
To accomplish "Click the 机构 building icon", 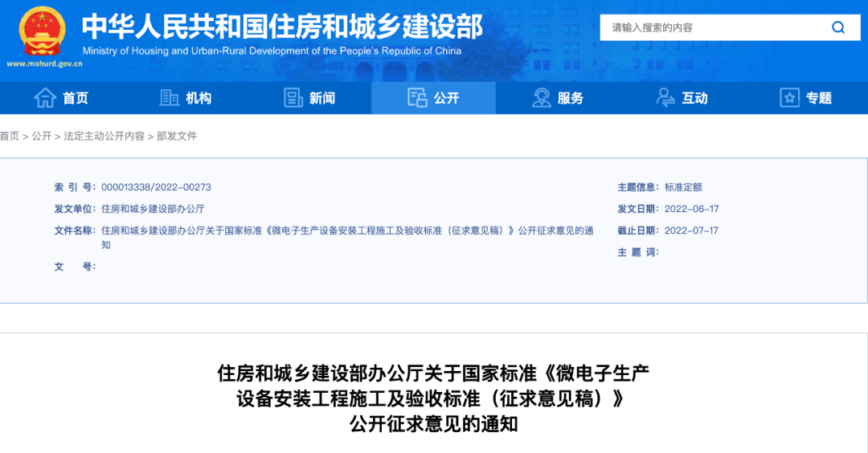I will point(170,98).
